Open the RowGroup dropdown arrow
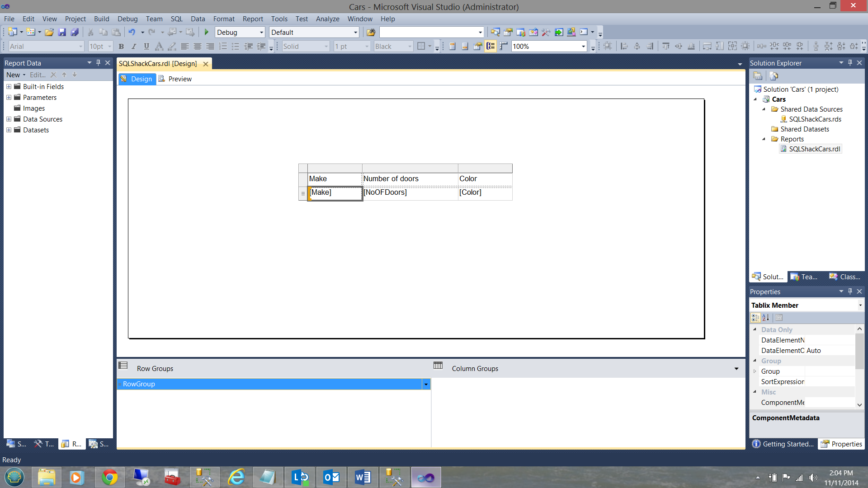Screen dimensions: 868x488 [426, 384]
